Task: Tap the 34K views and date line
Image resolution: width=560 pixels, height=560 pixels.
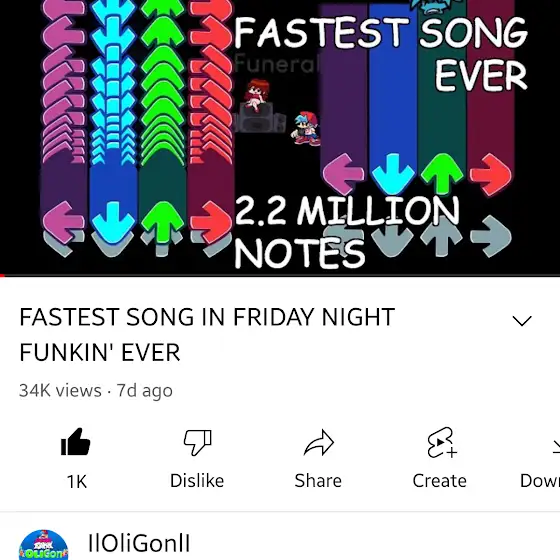Action: 96,390
